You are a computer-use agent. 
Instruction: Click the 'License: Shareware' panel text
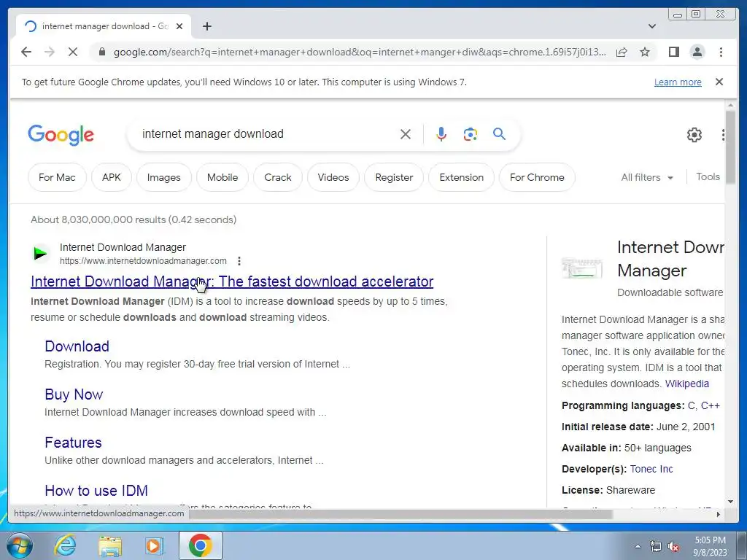(608, 490)
